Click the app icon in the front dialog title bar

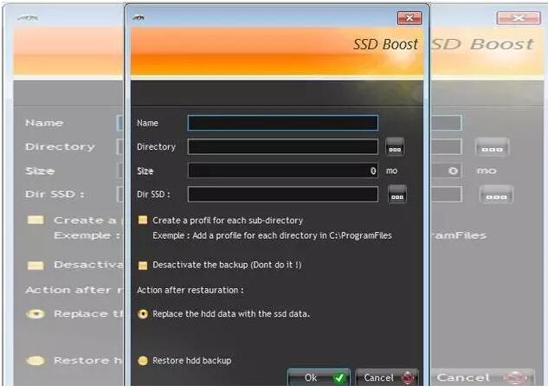point(139,18)
